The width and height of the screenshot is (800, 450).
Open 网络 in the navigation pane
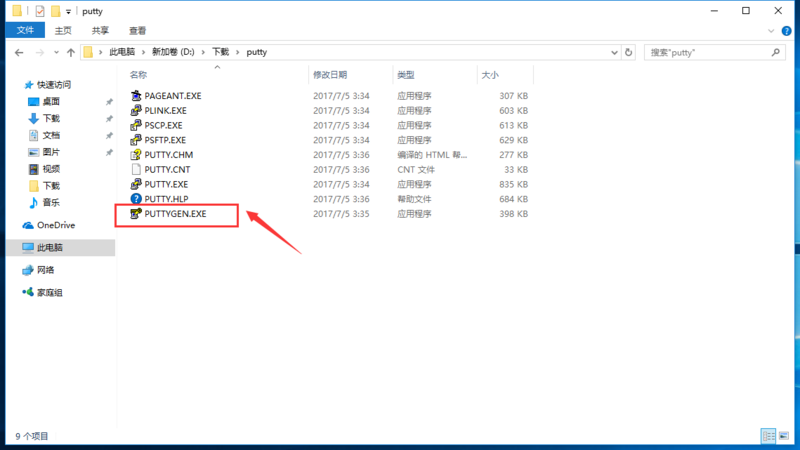tap(45, 270)
